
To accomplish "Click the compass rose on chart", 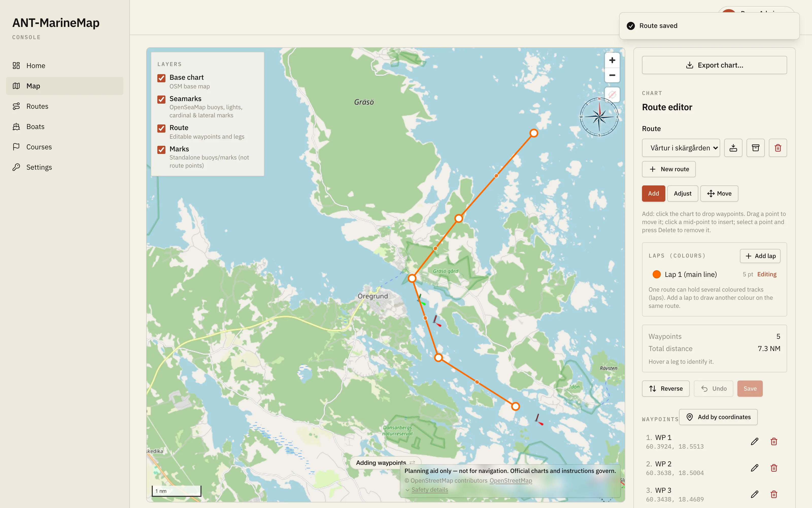I will (599, 117).
